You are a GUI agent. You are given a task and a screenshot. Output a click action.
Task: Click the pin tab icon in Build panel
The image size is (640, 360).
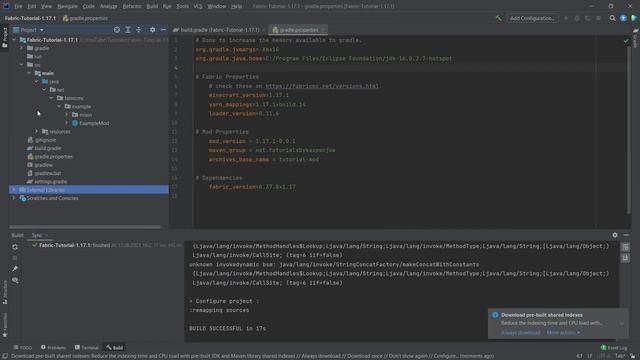pyautogui.click(x=15, y=269)
